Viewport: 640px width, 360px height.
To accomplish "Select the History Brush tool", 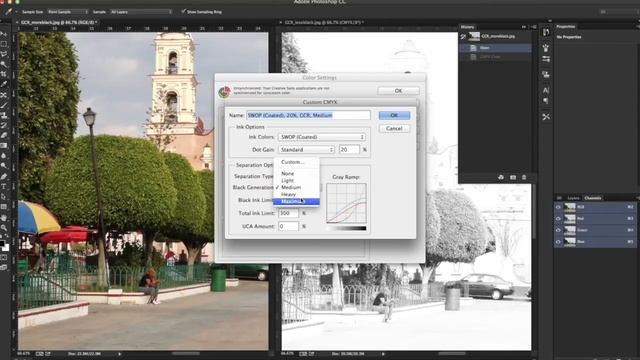I will 4,126.
